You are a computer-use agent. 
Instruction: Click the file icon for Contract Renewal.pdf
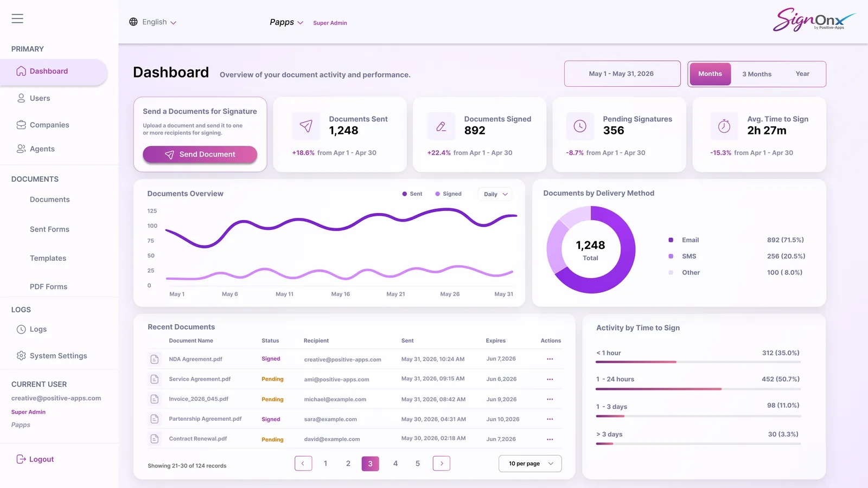[155, 439]
